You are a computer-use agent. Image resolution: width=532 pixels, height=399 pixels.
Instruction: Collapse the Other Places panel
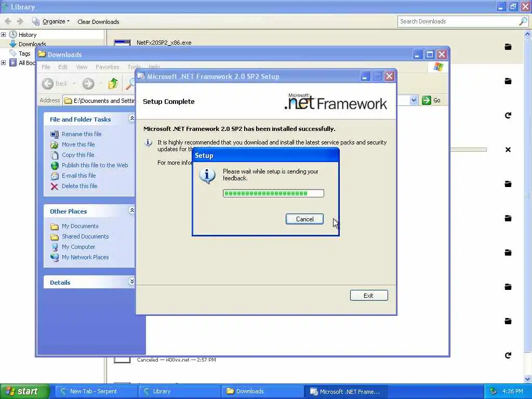(x=132, y=210)
